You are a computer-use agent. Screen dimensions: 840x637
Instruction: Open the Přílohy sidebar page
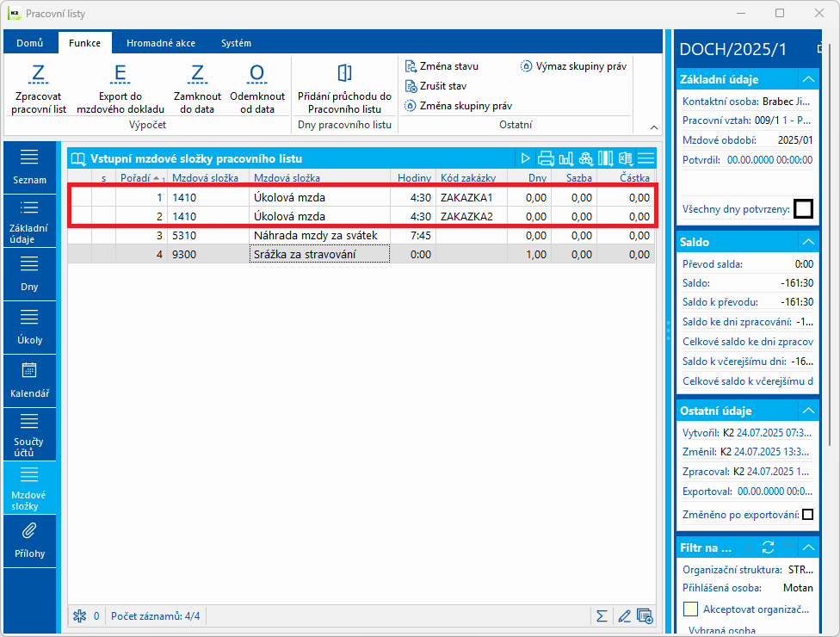(x=29, y=541)
